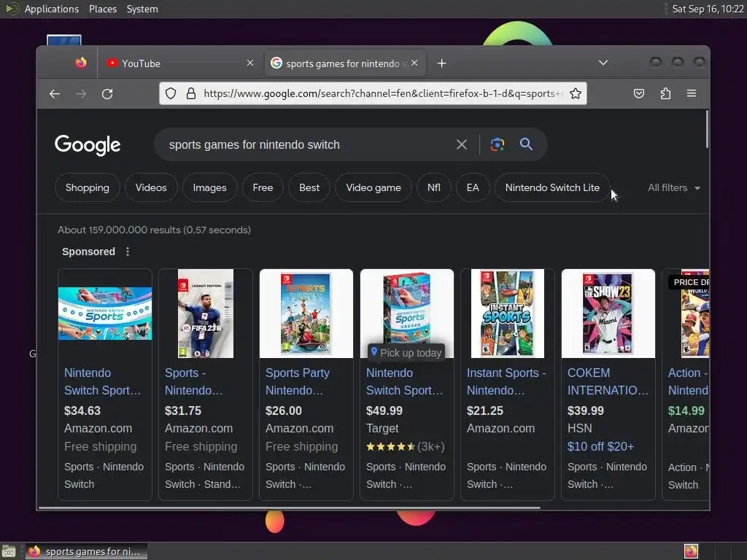Viewport: 747px width, 560px height.
Task: Open the Instant Sports - Nintendo listing
Action: tap(506, 381)
